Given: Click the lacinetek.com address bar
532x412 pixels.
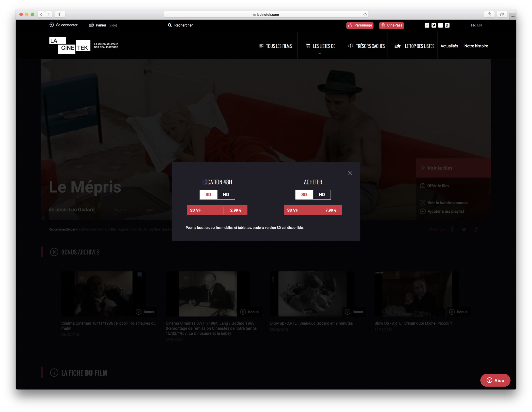Looking at the screenshot, I should [x=266, y=14].
